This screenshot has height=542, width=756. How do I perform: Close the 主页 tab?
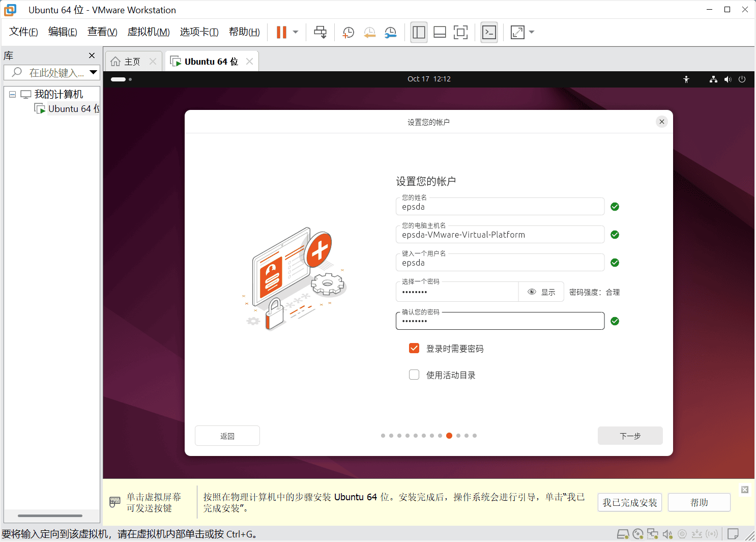[x=153, y=62]
